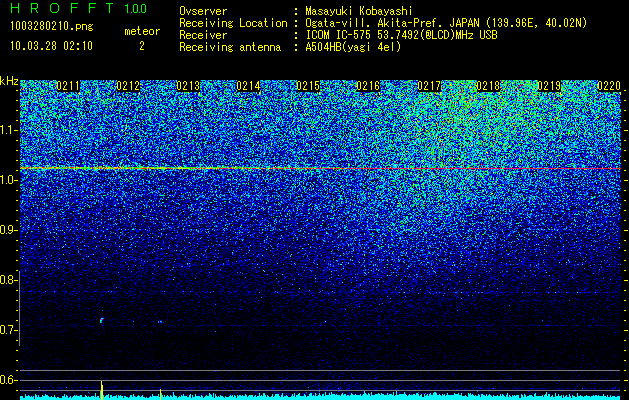Screen dimensions: 629x400
Task: Click the 1.0 kHz axis label
Action: click(9, 180)
